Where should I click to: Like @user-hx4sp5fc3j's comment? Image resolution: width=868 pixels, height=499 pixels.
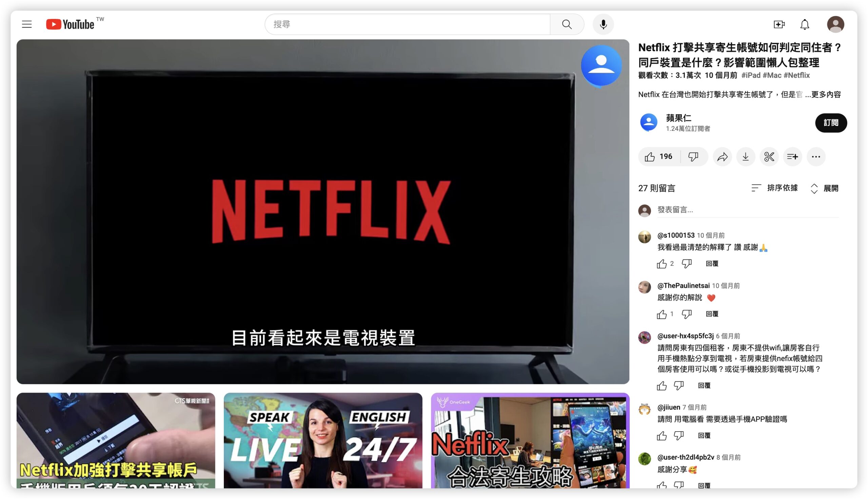662,385
